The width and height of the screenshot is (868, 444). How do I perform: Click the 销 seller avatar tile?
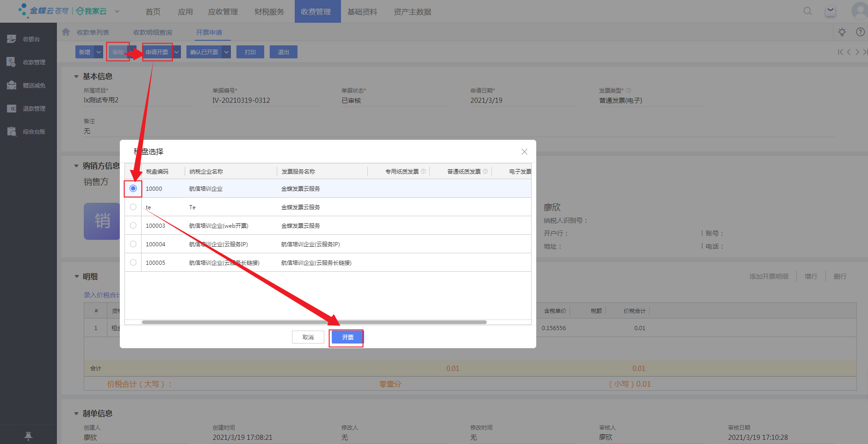[x=102, y=221]
